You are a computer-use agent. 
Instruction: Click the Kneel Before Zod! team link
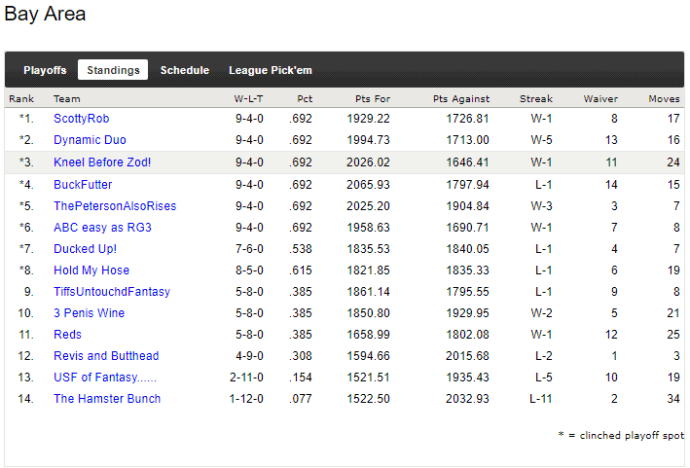pyautogui.click(x=102, y=162)
